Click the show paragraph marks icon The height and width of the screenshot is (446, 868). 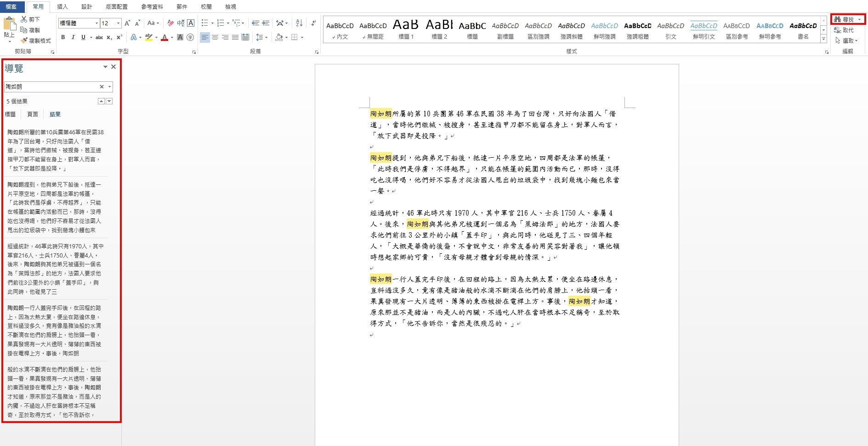pos(313,23)
